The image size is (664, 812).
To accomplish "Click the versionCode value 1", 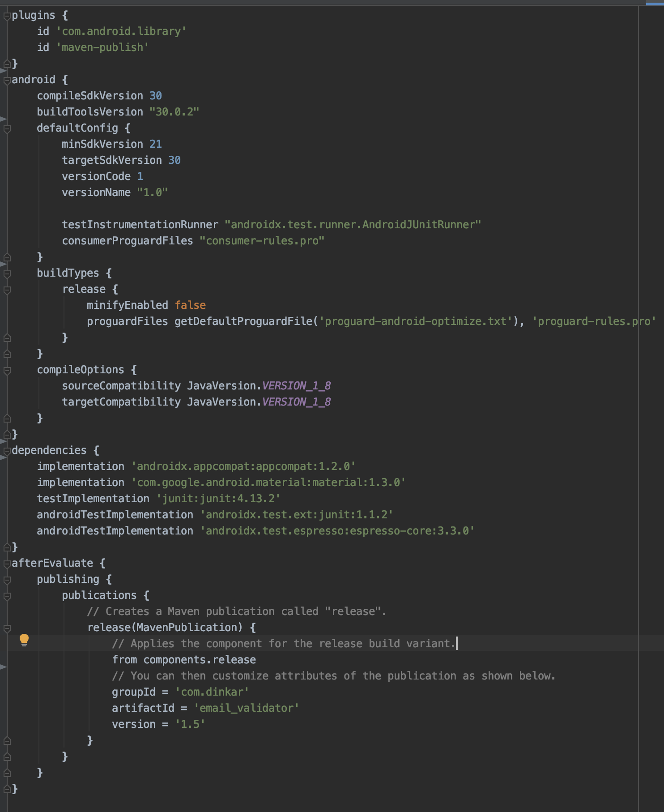I will tap(140, 176).
